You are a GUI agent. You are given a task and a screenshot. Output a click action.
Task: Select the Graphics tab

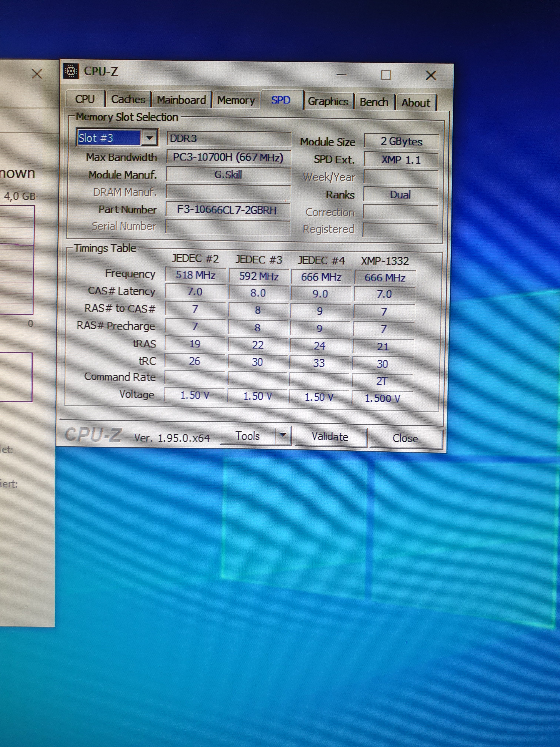[328, 101]
